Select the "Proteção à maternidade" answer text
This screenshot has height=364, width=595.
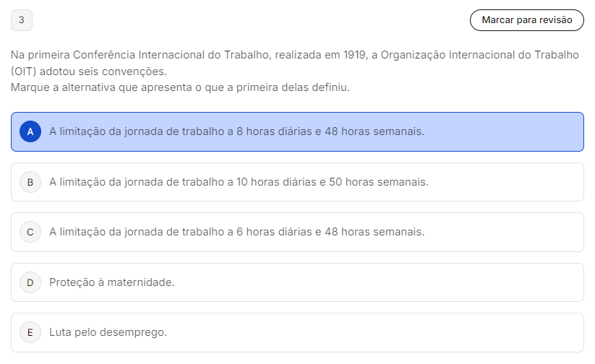pyautogui.click(x=112, y=282)
